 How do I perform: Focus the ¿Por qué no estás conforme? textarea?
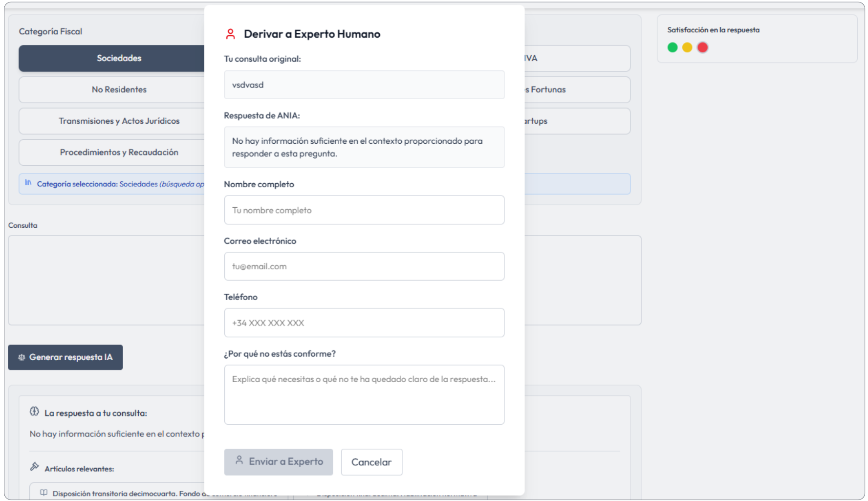tap(364, 394)
